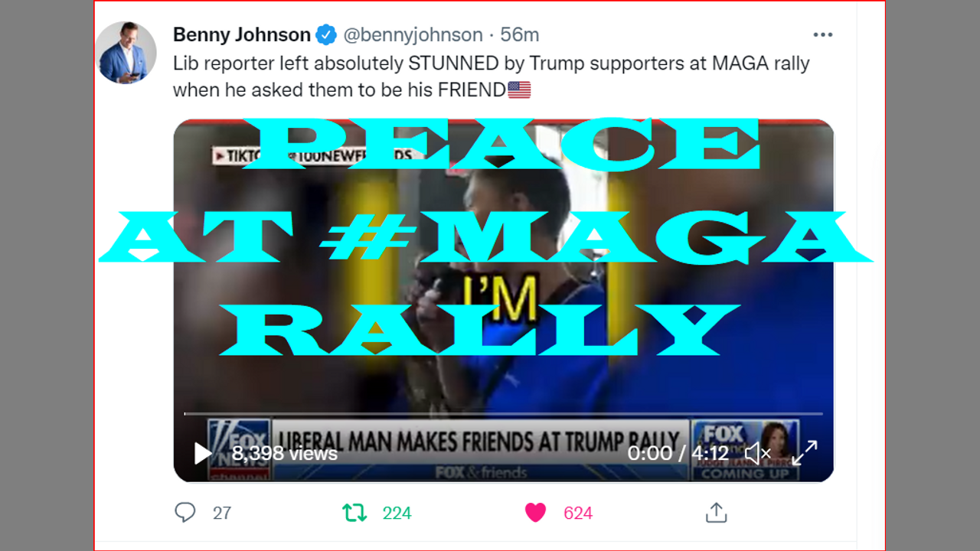Open the Benny Johnson name link
Image resolution: width=980 pixels, height=551 pixels.
click(x=242, y=34)
